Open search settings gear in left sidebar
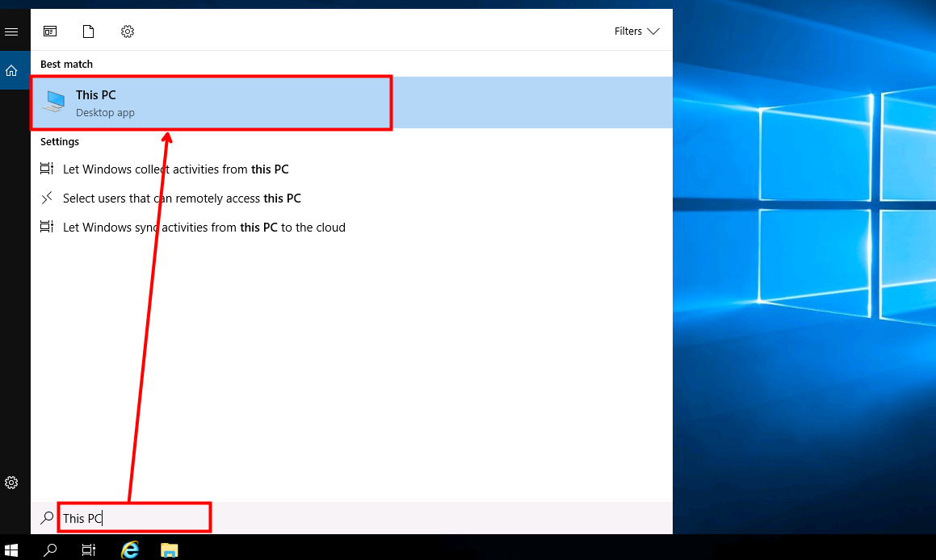 click(11, 483)
